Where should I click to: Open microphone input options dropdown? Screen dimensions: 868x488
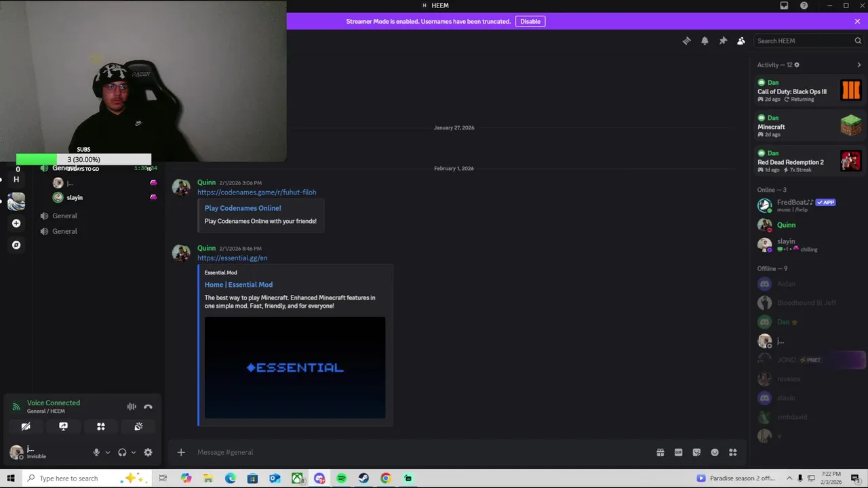point(107,452)
